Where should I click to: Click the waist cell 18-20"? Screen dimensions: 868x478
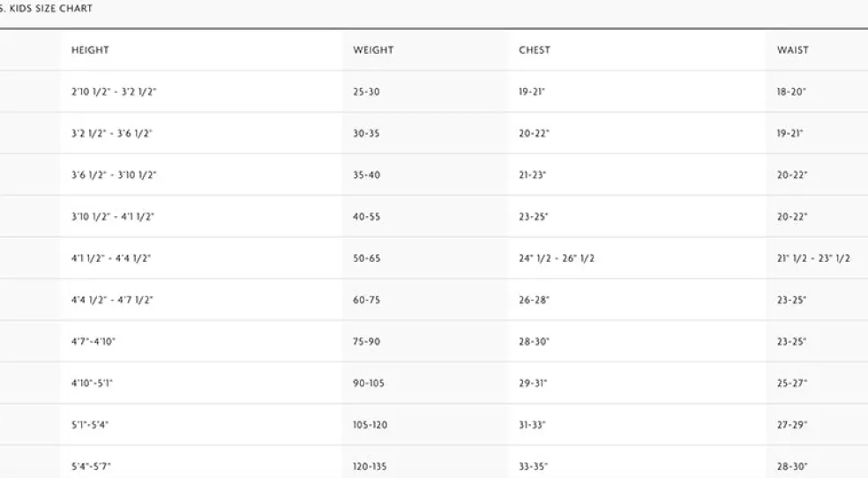(x=791, y=92)
